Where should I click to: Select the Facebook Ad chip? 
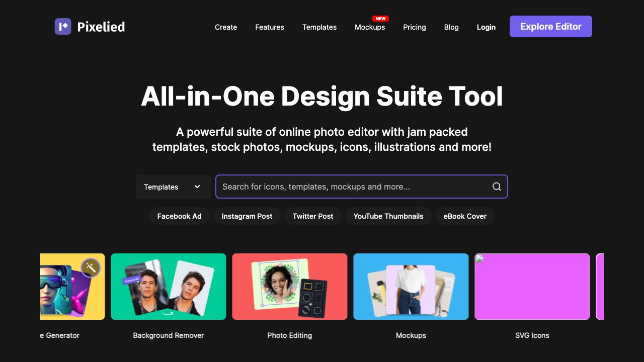coord(179,216)
